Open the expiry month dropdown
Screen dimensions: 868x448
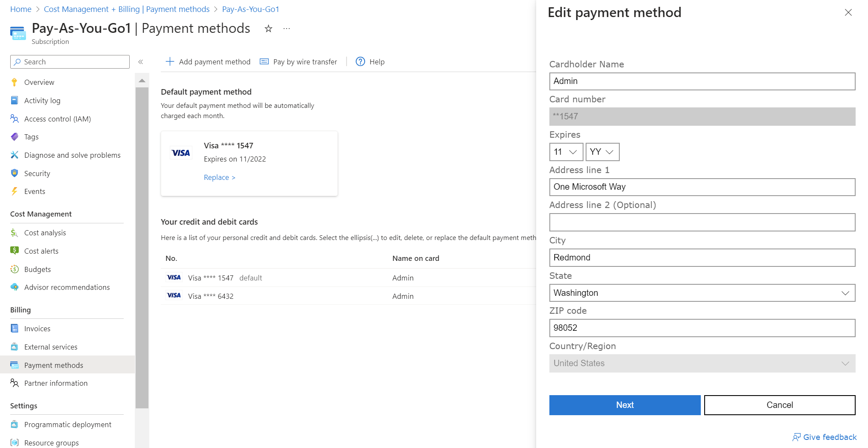[x=566, y=152]
